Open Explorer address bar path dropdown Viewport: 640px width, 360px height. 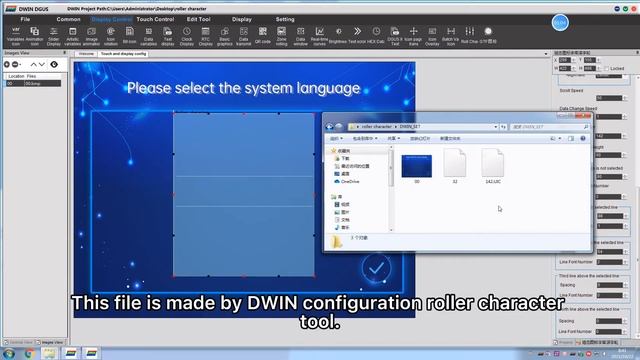(496, 127)
